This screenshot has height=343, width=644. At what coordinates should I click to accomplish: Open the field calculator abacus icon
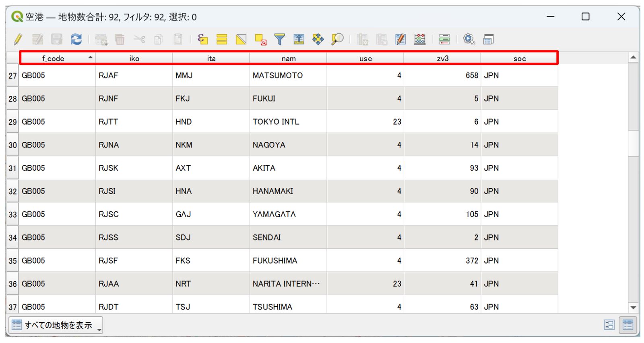pos(420,39)
